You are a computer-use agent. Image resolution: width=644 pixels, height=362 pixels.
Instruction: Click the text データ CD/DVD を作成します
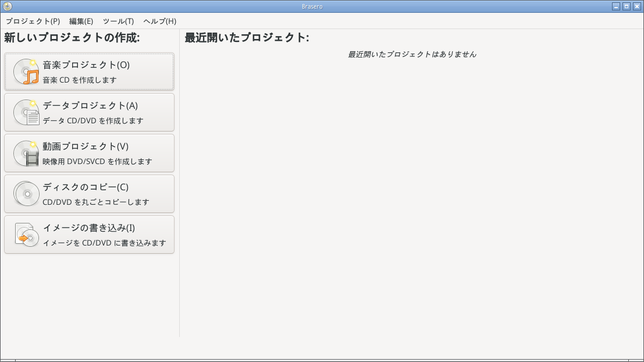point(93,121)
